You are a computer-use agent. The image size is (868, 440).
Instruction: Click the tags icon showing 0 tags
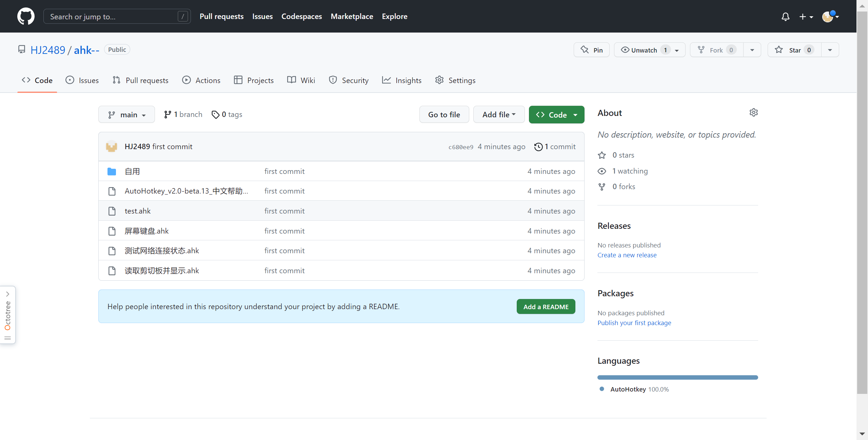215,115
